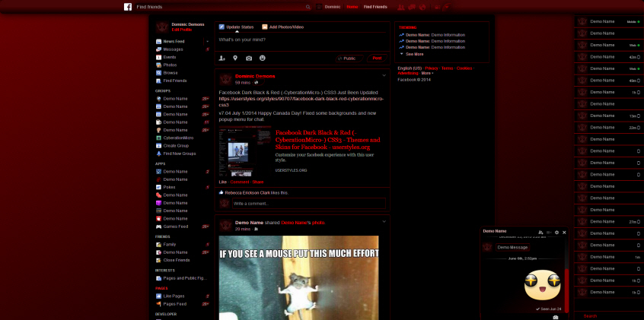The width and height of the screenshot is (644, 320).
Task: Click the Facebook logo icon
Action: [x=128, y=7]
